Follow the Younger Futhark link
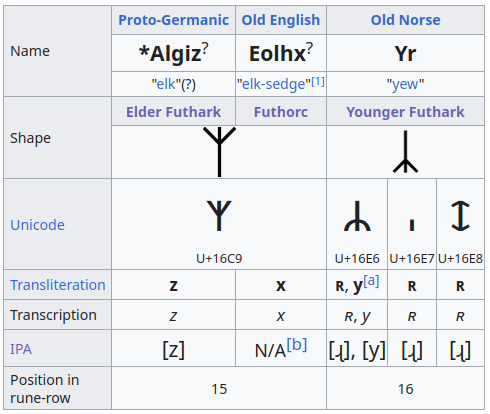Image resolution: width=490 pixels, height=414 pixels. click(405, 112)
